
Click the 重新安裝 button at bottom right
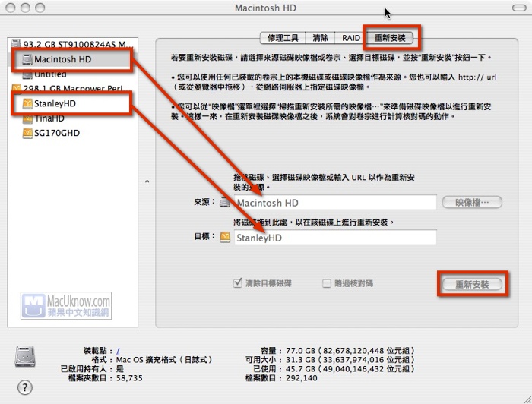click(x=472, y=284)
